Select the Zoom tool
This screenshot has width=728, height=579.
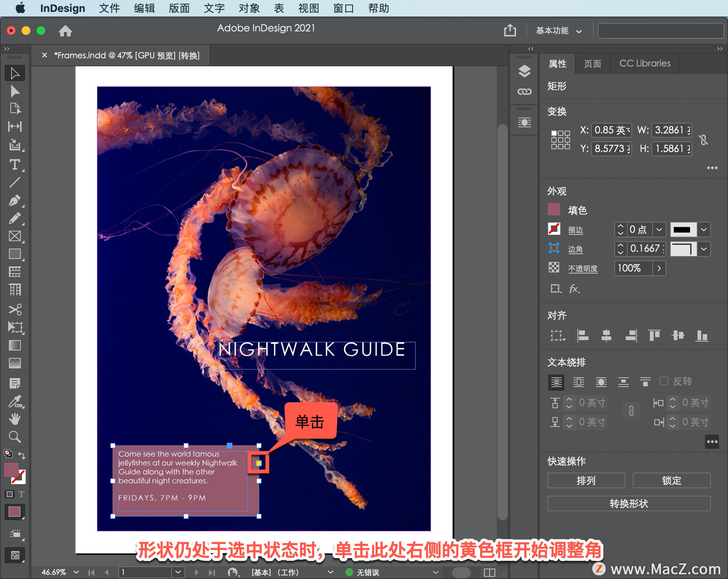pos(15,437)
